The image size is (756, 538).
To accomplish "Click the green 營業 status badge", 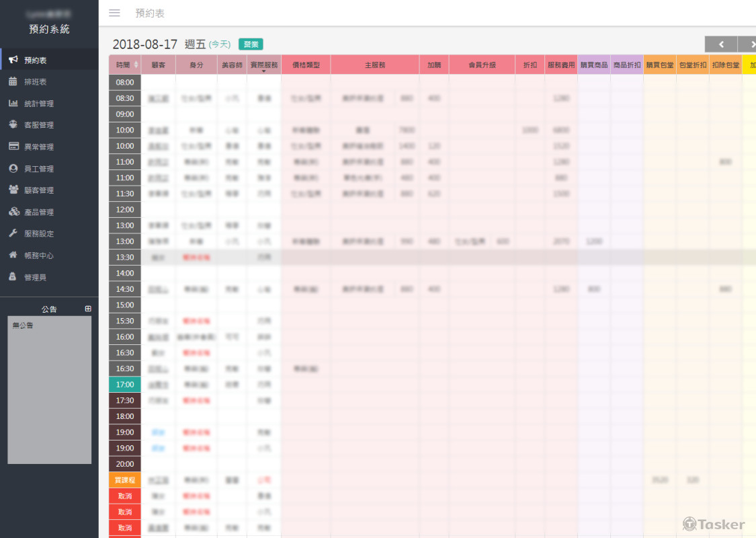I will pyautogui.click(x=251, y=44).
